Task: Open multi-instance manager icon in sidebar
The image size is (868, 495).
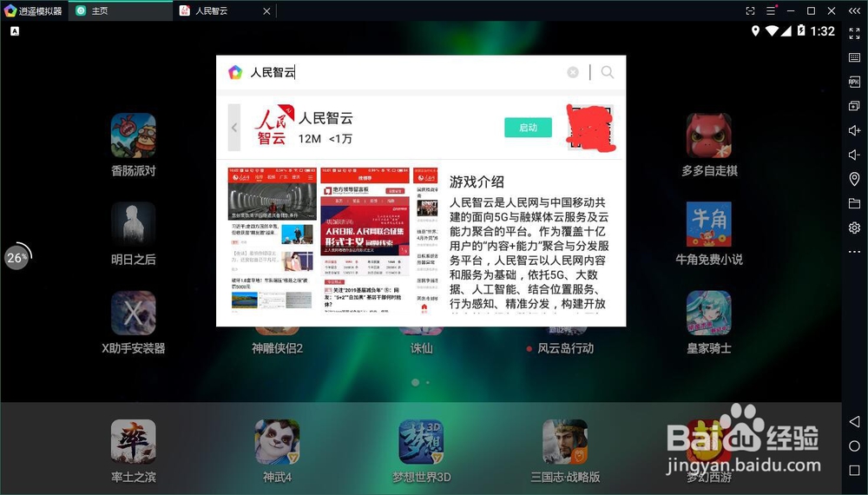Action: [x=854, y=106]
